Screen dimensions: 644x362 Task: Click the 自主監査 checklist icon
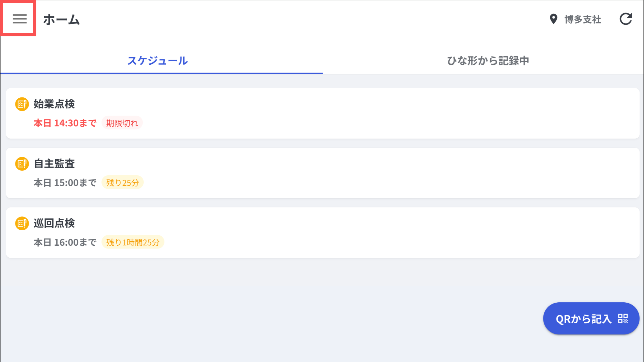coord(22,164)
